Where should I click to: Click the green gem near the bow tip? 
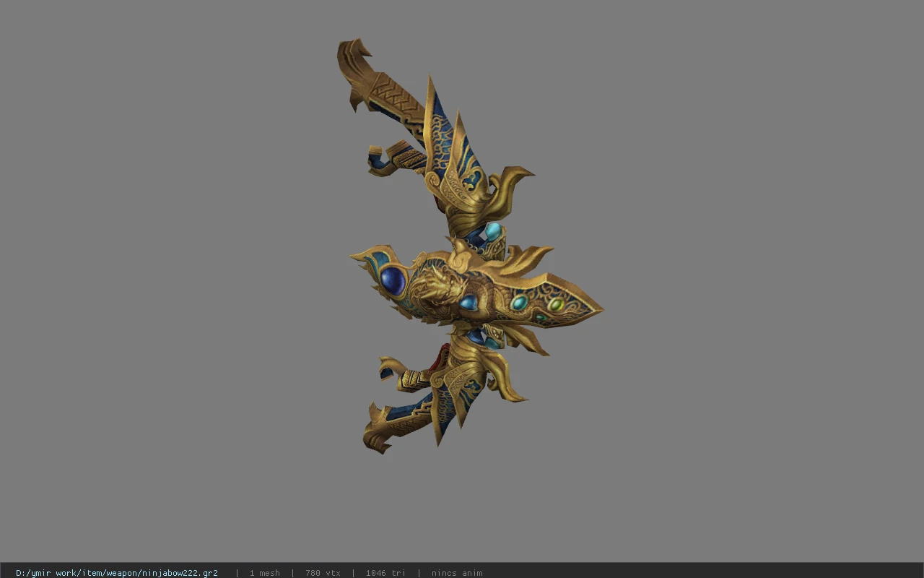coord(556,305)
